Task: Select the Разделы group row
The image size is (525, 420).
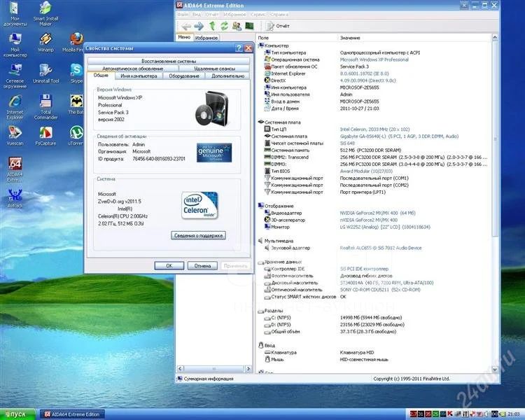Action: [x=270, y=311]
